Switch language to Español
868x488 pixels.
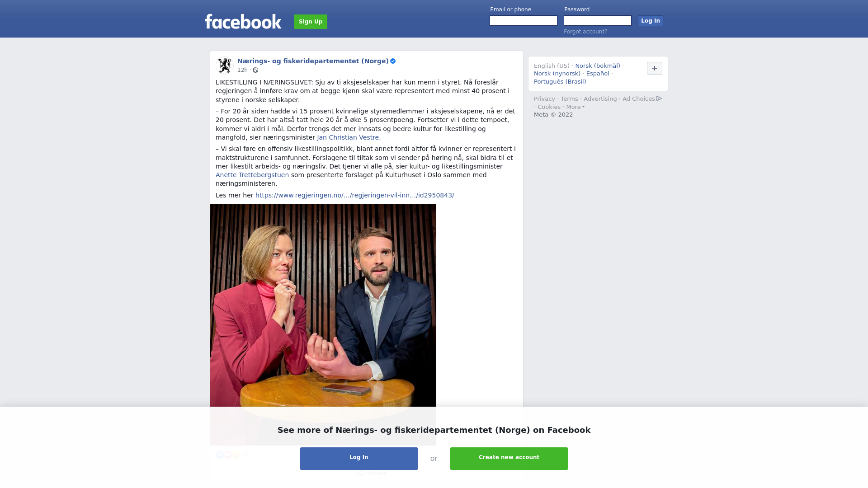coord(598,74)
